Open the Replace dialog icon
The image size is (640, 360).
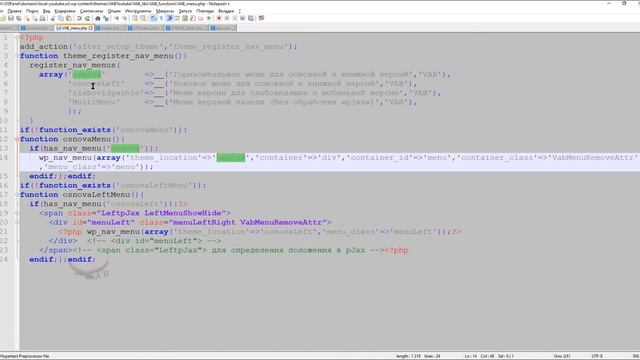point(106,18)
